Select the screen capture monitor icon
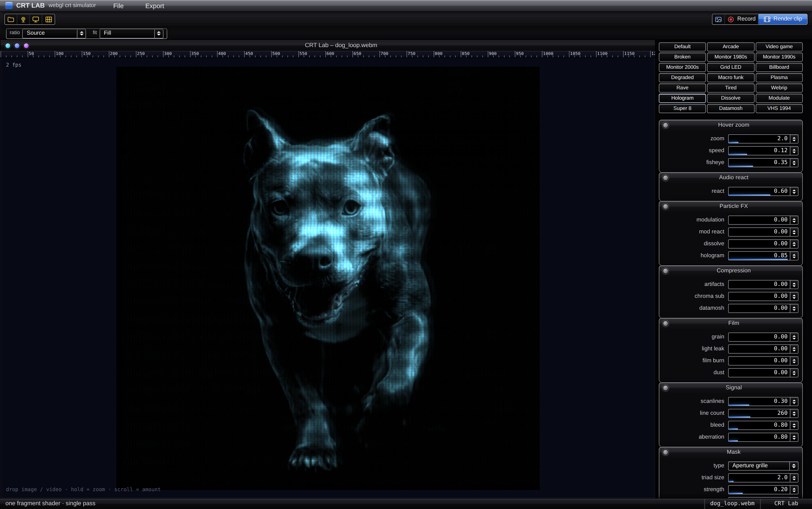812x509 pixels. coord(36,19)
